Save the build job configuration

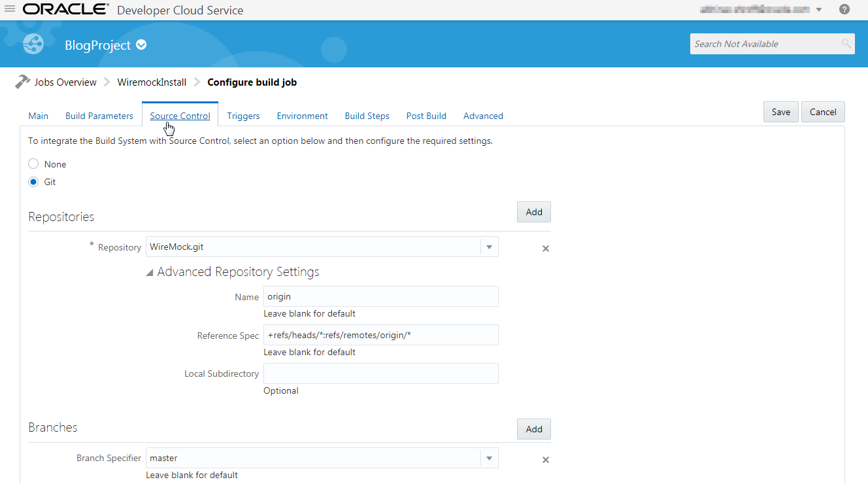tap(781, 112)
